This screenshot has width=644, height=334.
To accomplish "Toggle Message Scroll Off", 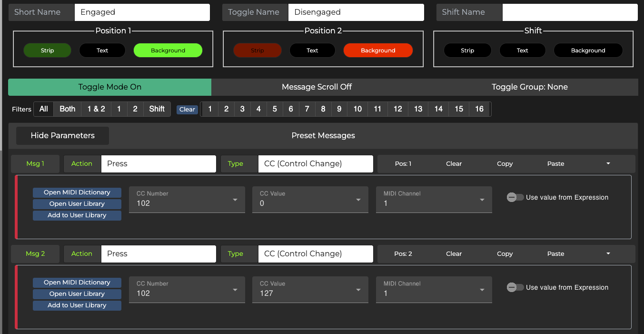I will (317, 87).
